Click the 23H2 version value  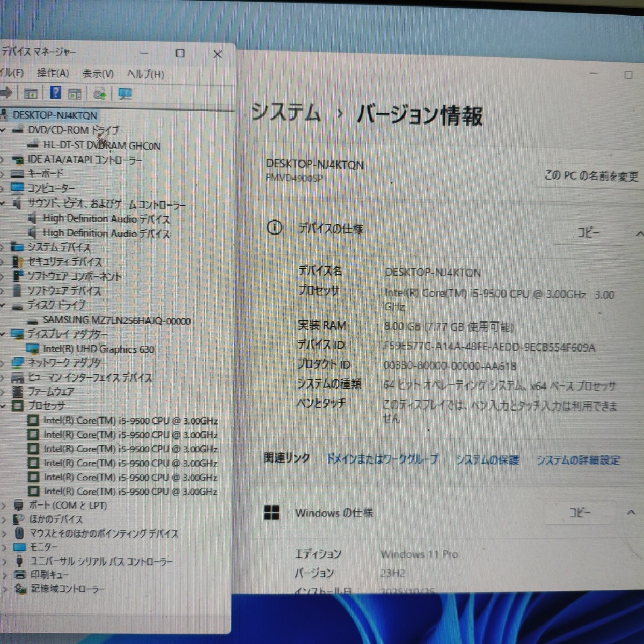pyautogui.click(x=393, y=573)
